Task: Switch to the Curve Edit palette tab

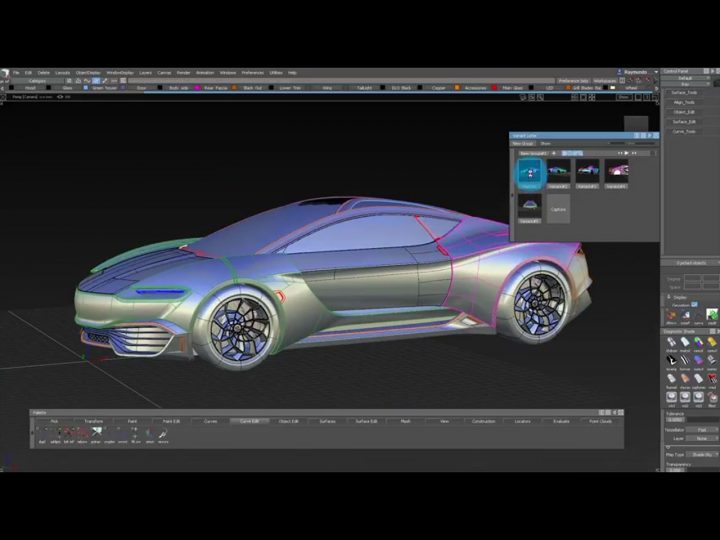Action: [249, 421]
